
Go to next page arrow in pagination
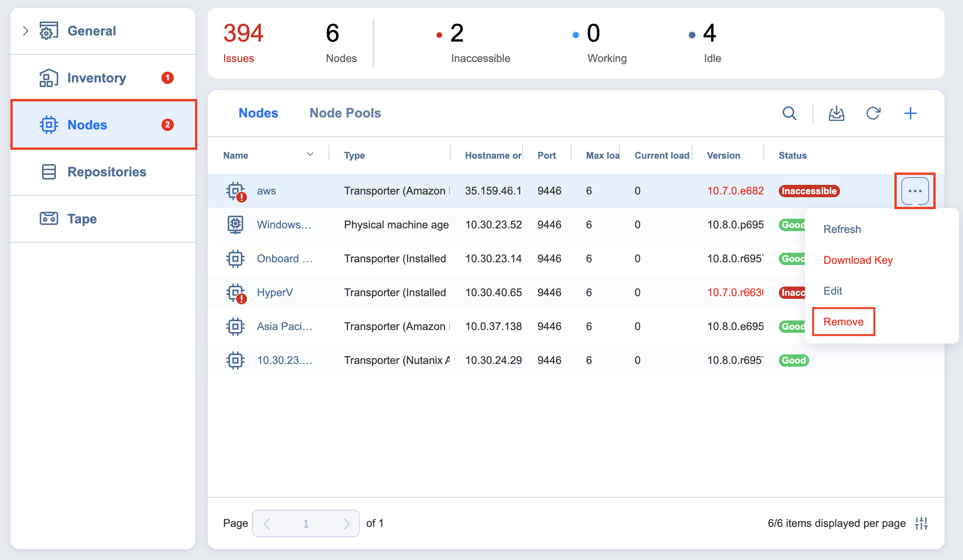pyautogui.click(x=346, y=523)
